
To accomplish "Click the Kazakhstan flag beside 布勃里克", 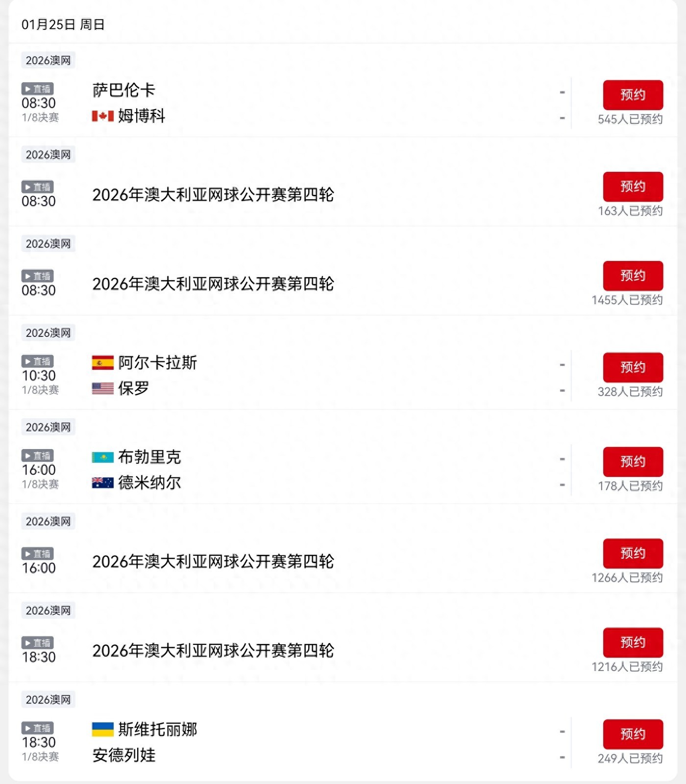I will point(102,457).
